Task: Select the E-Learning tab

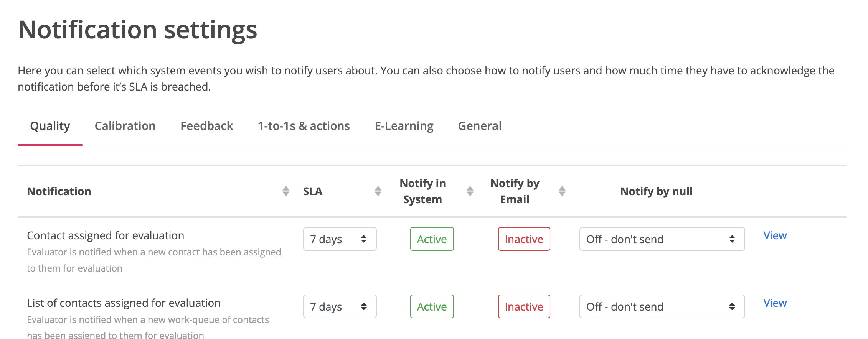Action: (x=404, y=126)
